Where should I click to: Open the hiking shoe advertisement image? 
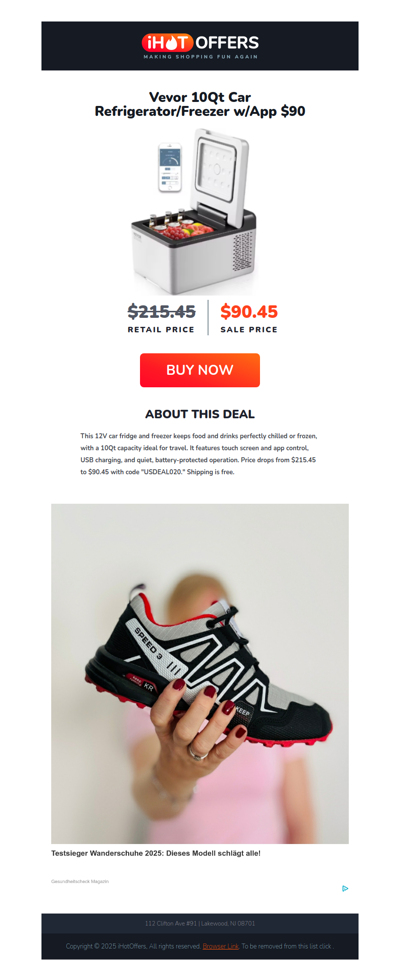(200, 673)
